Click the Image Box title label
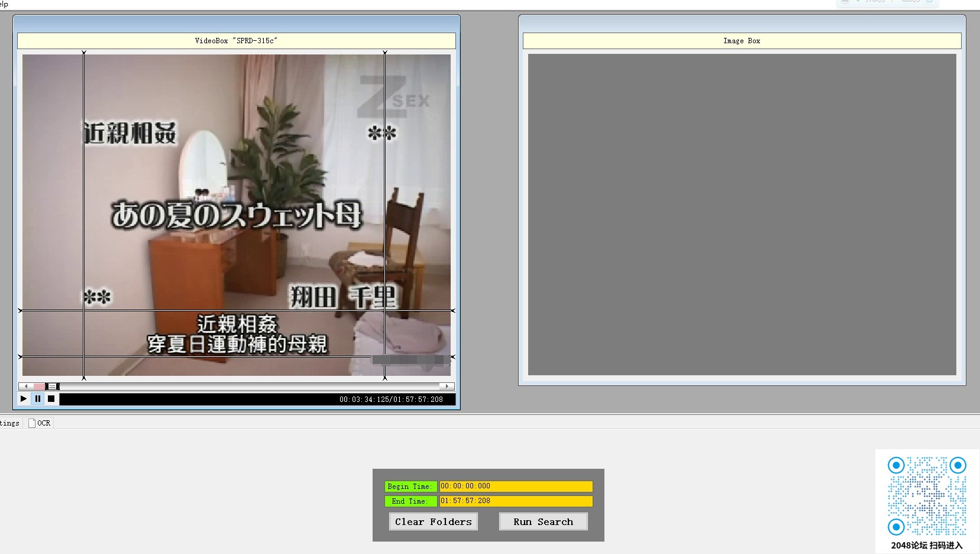The image size is (980, 554). [x=742, y=41]
